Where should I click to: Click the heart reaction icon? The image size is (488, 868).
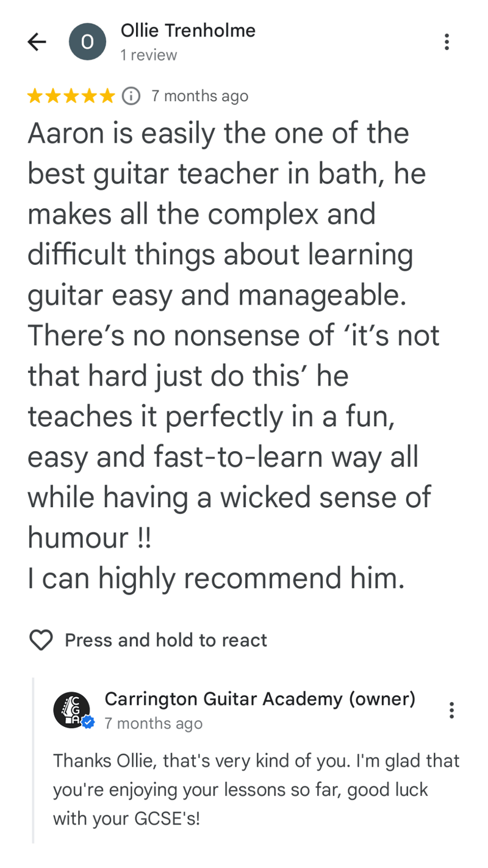point(40,640)
